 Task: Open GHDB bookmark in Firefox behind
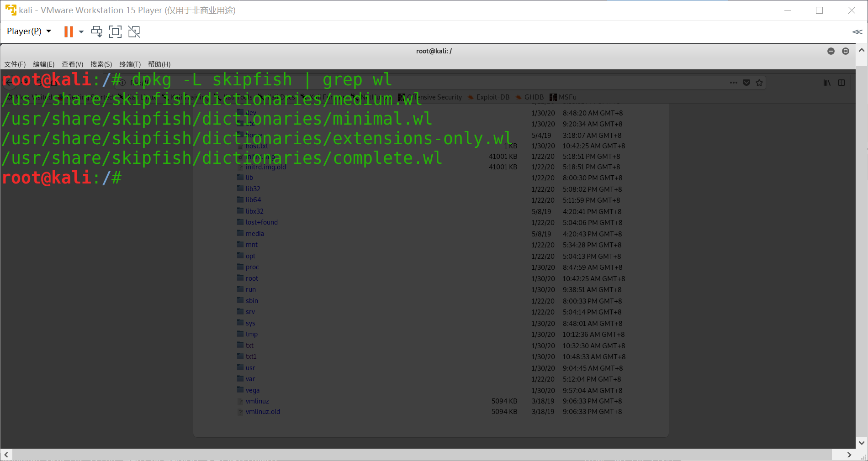click(x=530, y=97)
